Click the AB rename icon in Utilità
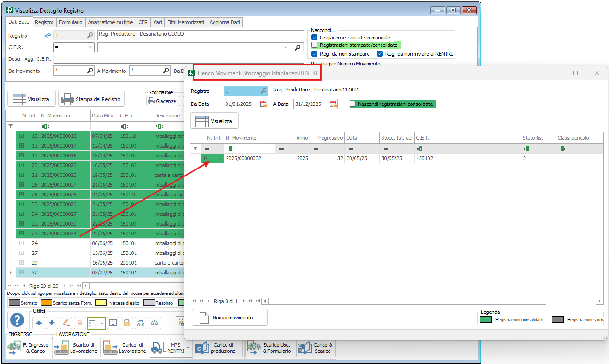The image size is (609, 364). (141, 323)
